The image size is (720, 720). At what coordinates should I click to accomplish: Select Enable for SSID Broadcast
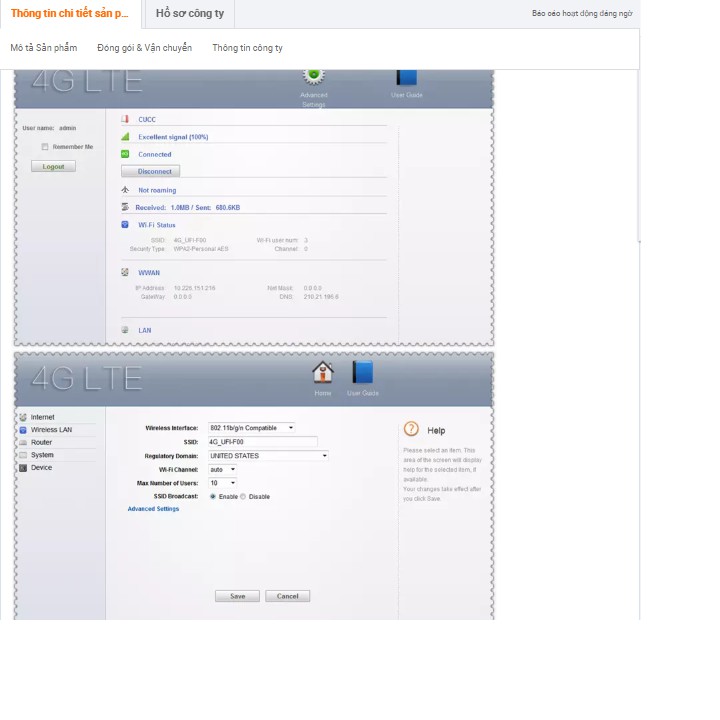pos(213,497)
